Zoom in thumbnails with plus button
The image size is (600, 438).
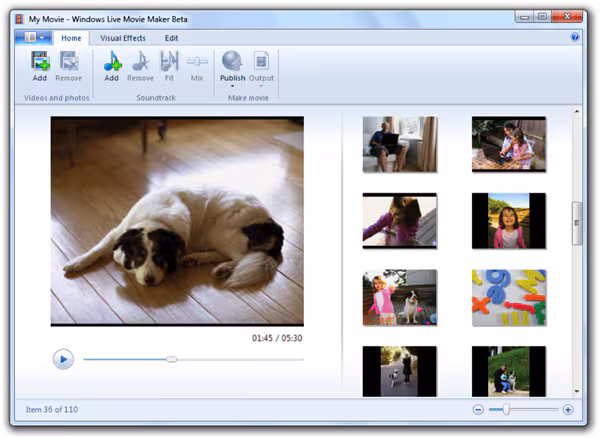(568, 410)
